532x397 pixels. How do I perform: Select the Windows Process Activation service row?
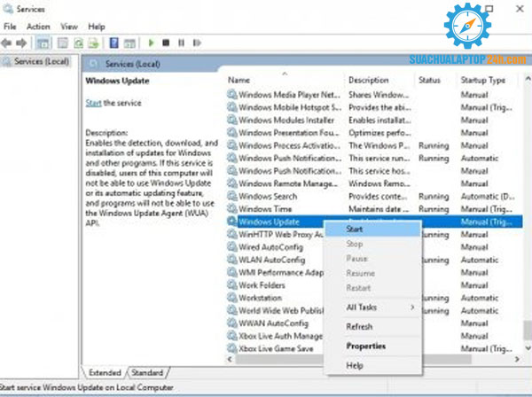point(374,145)
